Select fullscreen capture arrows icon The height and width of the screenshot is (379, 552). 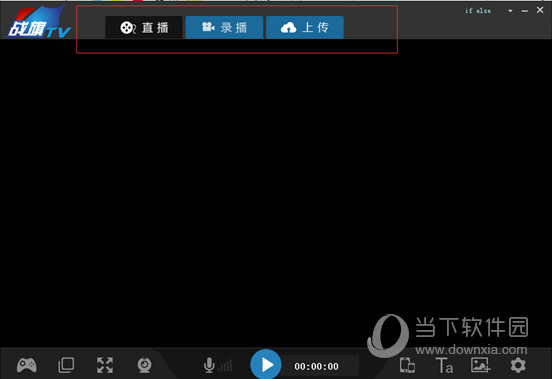pyautogui.click(x=105, y=365)
